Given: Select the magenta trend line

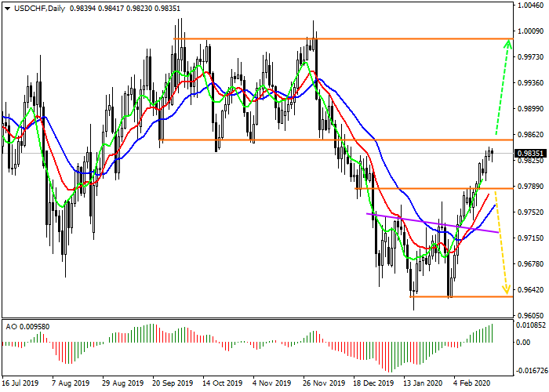Looking at the screenshot, I should [431, 223].
